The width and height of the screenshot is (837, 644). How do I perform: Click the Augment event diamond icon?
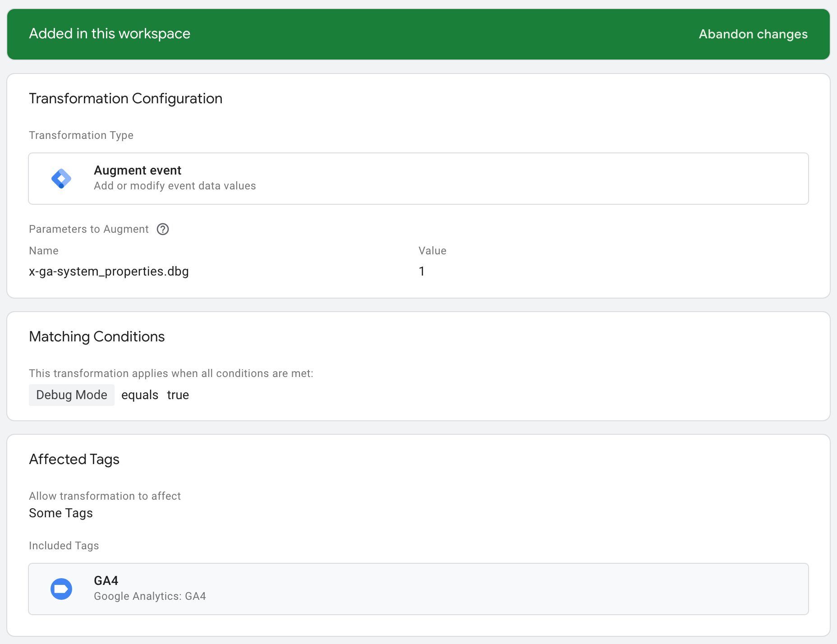(61, 179)
